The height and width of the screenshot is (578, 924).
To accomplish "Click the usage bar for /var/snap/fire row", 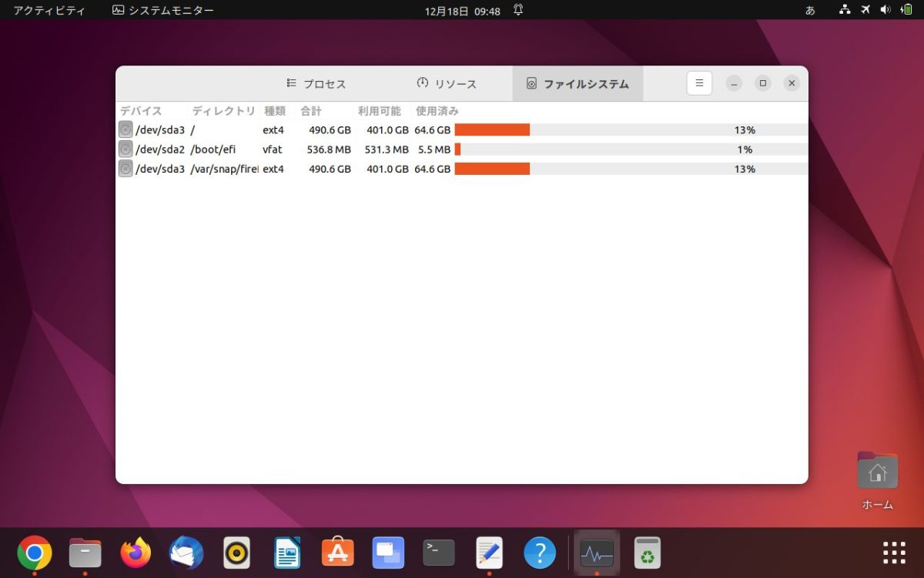I will pyautogui.click(x=631, y=169).
